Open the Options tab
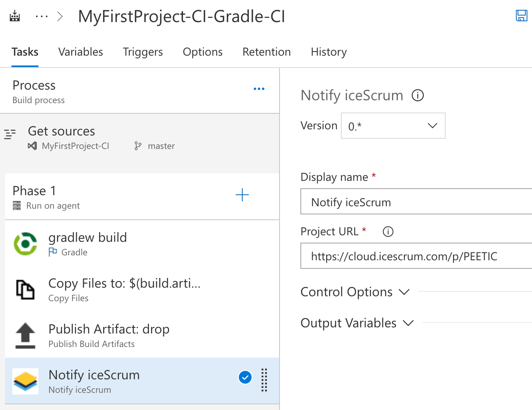The image size is (532, 410). 203,52
